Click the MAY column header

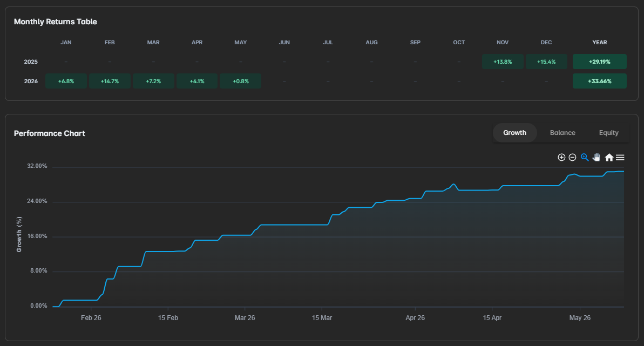pos(241,42)
